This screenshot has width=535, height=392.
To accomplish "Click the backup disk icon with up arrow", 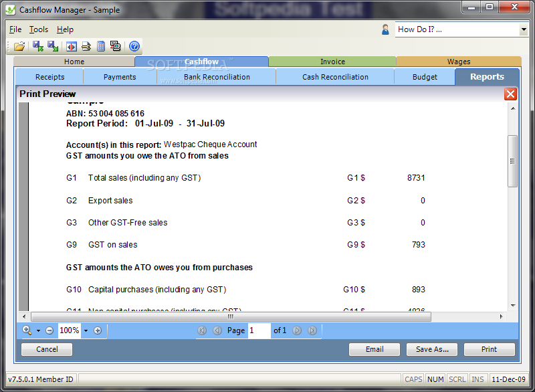I will coord(38,46).
